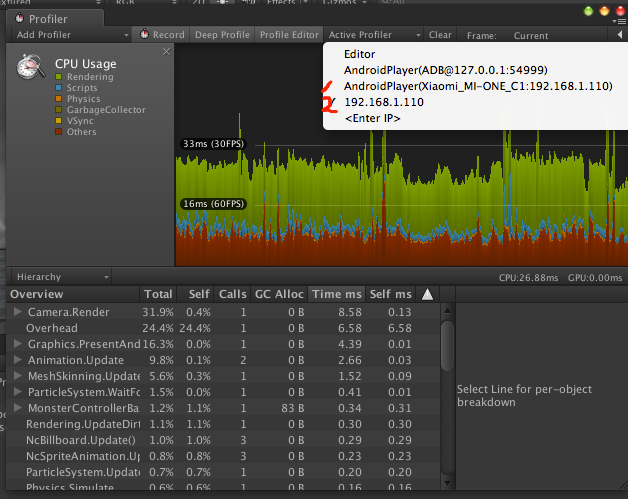Enable Deep Profile toggle

pos(222,35)
